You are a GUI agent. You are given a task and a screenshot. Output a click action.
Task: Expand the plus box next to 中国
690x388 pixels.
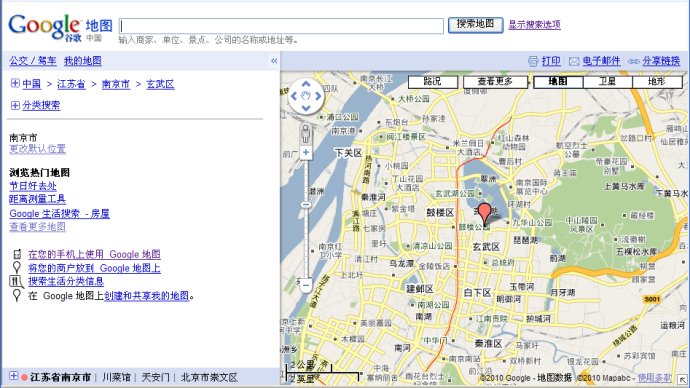tap(15, 83)
